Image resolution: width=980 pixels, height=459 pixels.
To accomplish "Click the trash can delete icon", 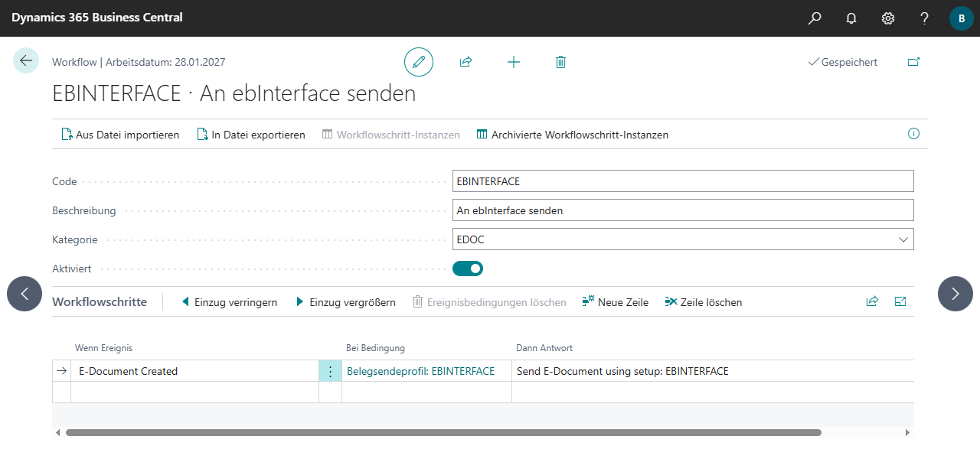I will point(560,62).
